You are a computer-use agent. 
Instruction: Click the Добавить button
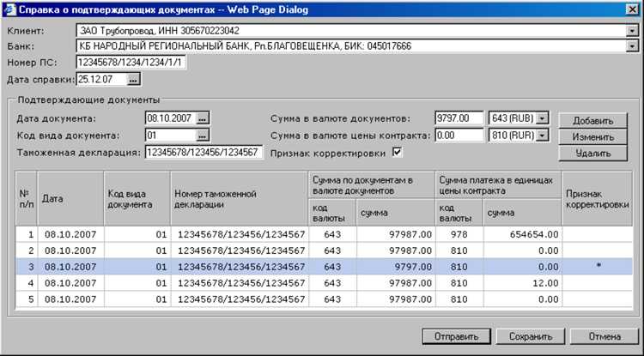[x=592, y=121]
